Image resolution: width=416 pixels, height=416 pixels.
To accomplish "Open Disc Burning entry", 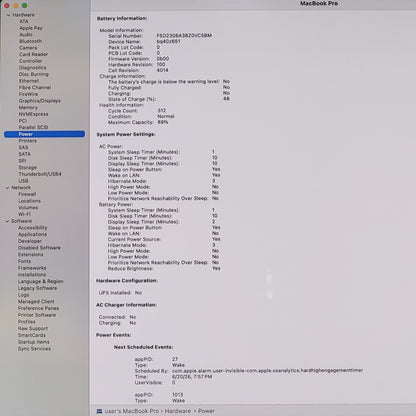I will pyautogui.click(x=34, y=74).
